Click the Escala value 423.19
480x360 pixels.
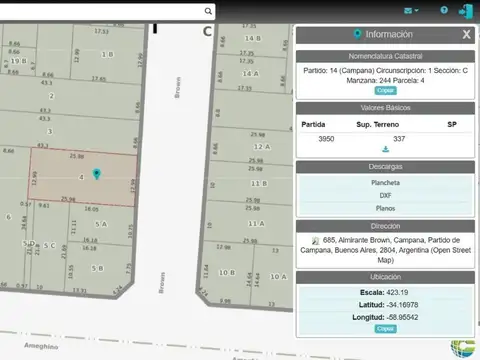(397, 292)
